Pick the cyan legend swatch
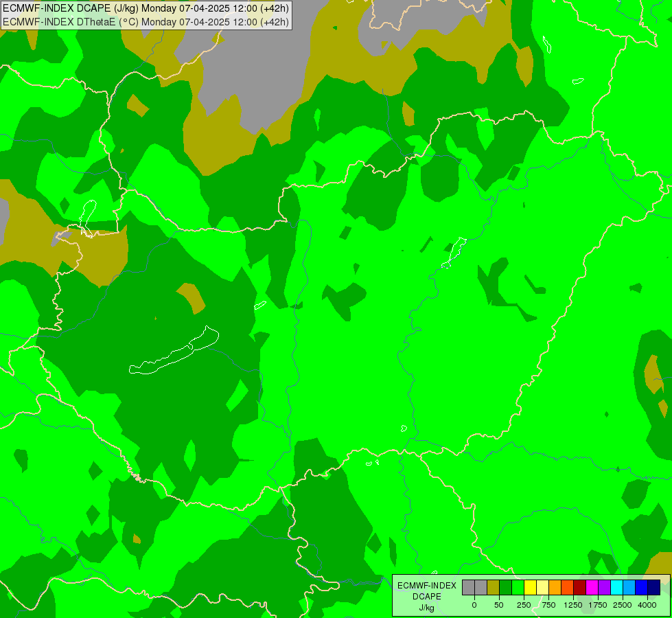 point(616,587)
